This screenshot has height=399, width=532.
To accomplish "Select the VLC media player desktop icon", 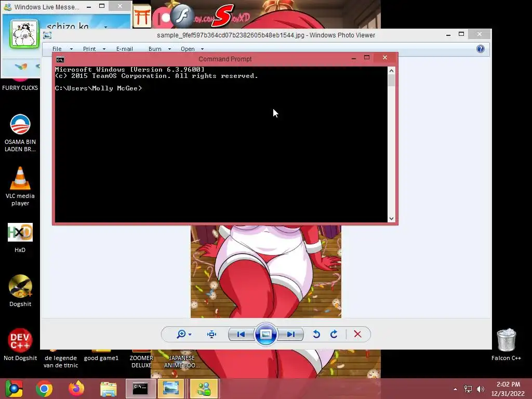I will [20, 187].
